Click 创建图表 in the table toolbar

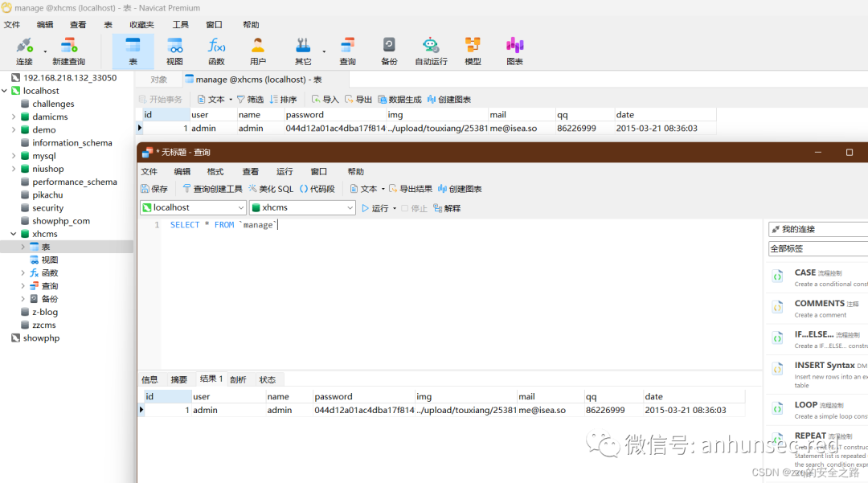coord(449,100)
